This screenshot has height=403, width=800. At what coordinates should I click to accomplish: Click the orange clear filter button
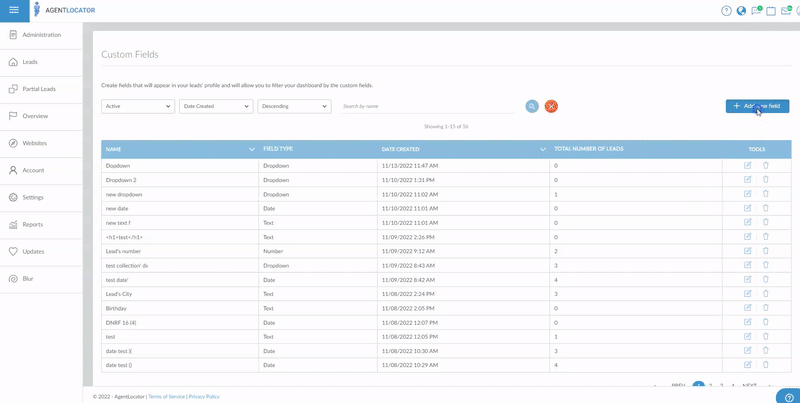[551, 106]
